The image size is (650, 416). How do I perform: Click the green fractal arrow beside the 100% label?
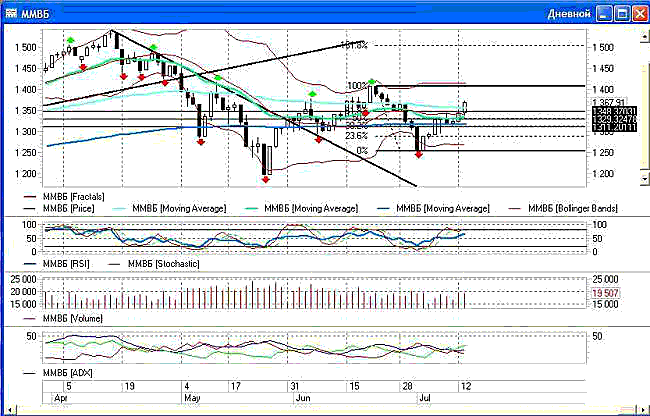click(x=372, y=82)
